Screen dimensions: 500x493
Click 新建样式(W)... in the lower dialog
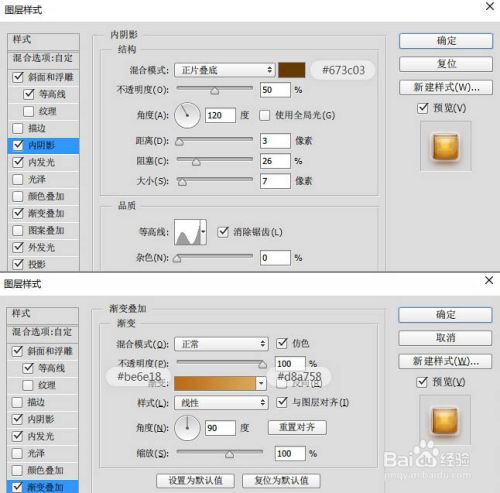(x=445, y=361)
